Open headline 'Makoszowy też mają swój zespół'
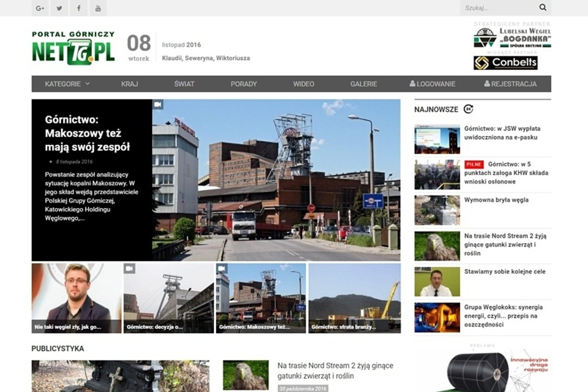Viewport: 588px width, 392px height. 87,133
